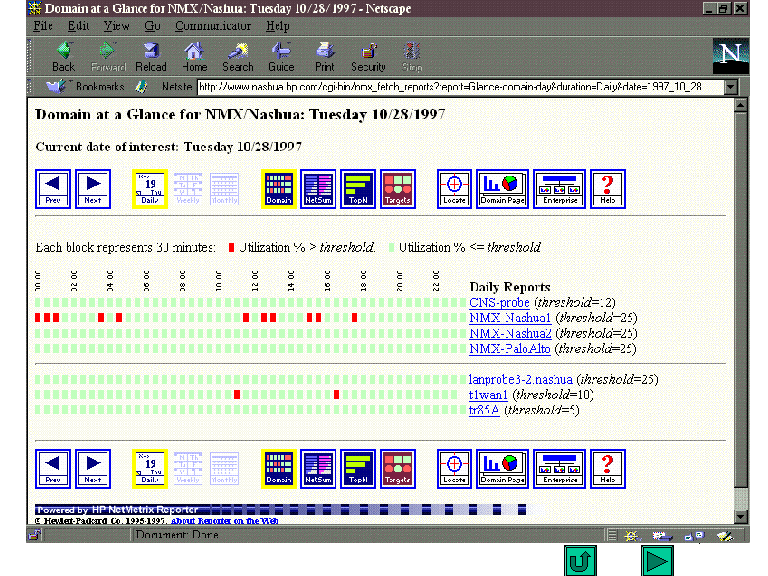Screen dimensions: 768x576
Task: Go to the Home page
Action: point(194,55)
